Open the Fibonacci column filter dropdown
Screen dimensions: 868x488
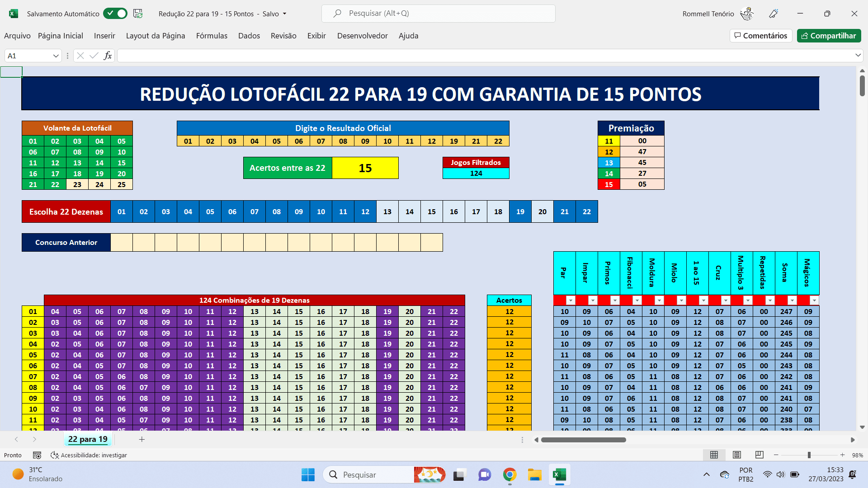(x=637, y=300)
